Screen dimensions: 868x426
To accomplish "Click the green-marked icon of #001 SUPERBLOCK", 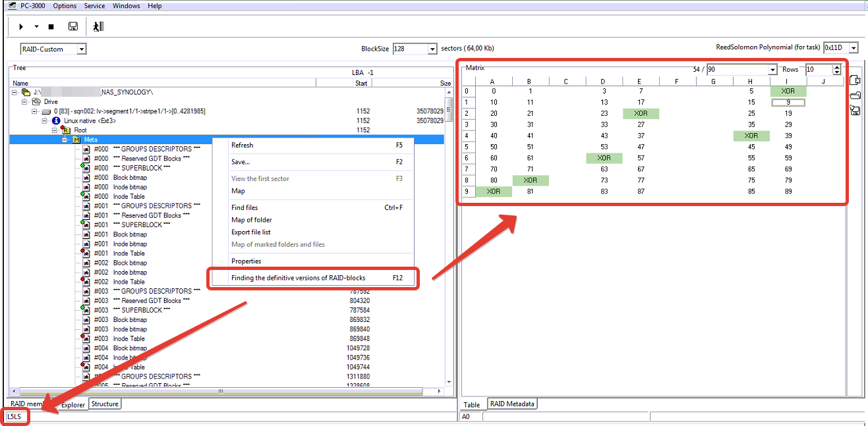I will (x=86, y=225).
